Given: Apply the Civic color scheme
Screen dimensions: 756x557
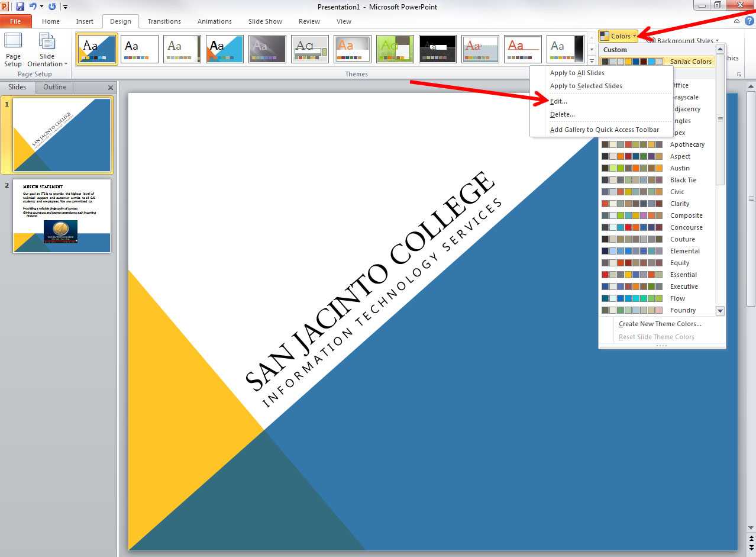Looking at the screenshot, I should pyautogui.click(x=657, y=192).
